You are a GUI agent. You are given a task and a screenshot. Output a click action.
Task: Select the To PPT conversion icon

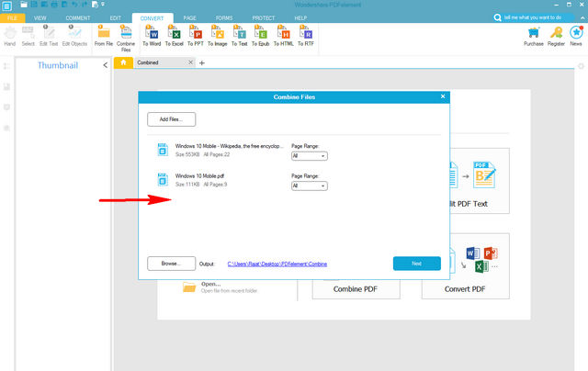point(196,36)
